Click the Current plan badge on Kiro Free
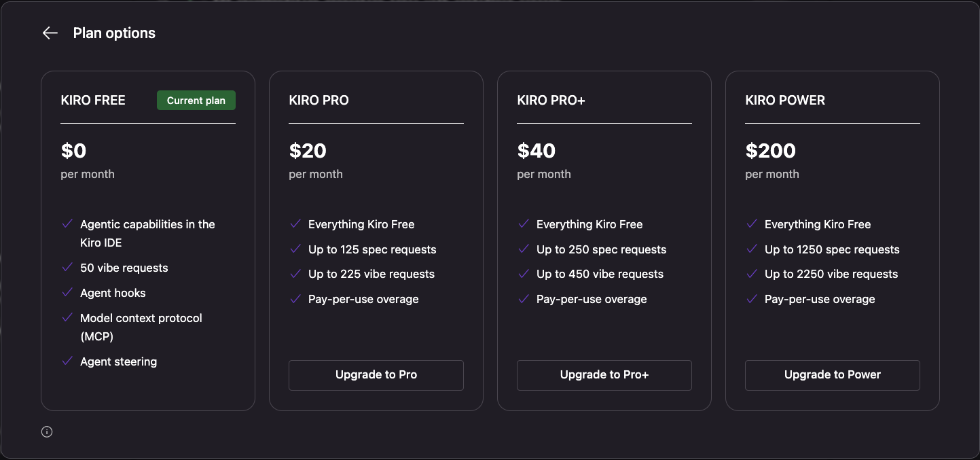Screen dimensions: 980x460 (x=196, y=100)
